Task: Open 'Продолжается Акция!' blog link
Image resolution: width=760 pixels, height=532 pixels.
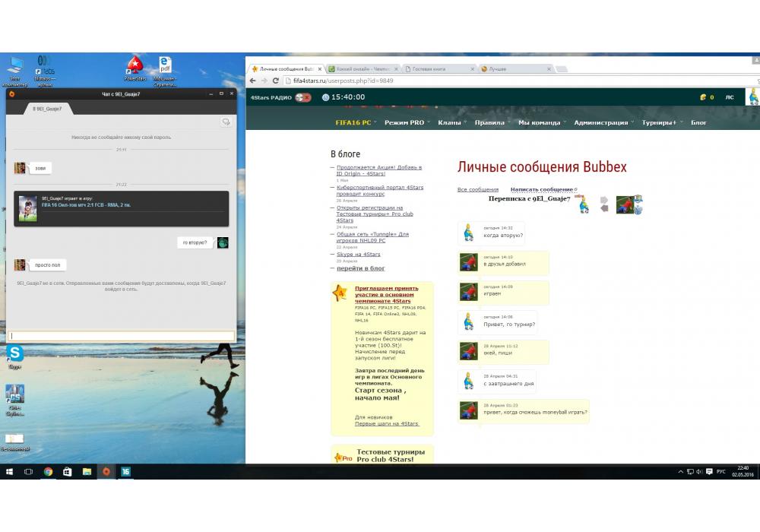Action: click(379, 170)
